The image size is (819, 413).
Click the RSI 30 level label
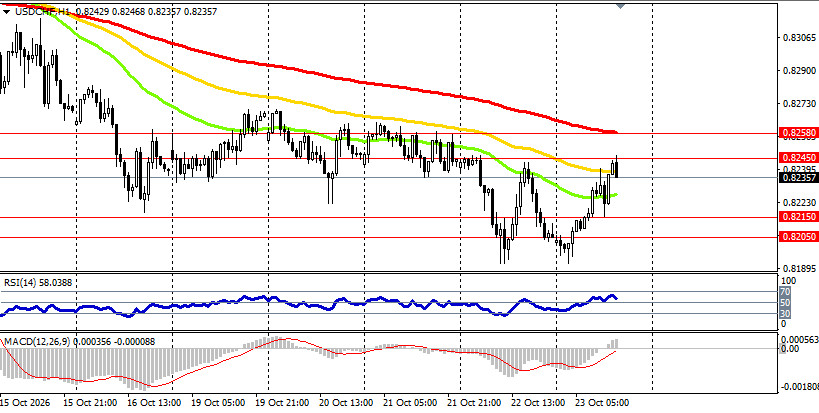[785, 313]
